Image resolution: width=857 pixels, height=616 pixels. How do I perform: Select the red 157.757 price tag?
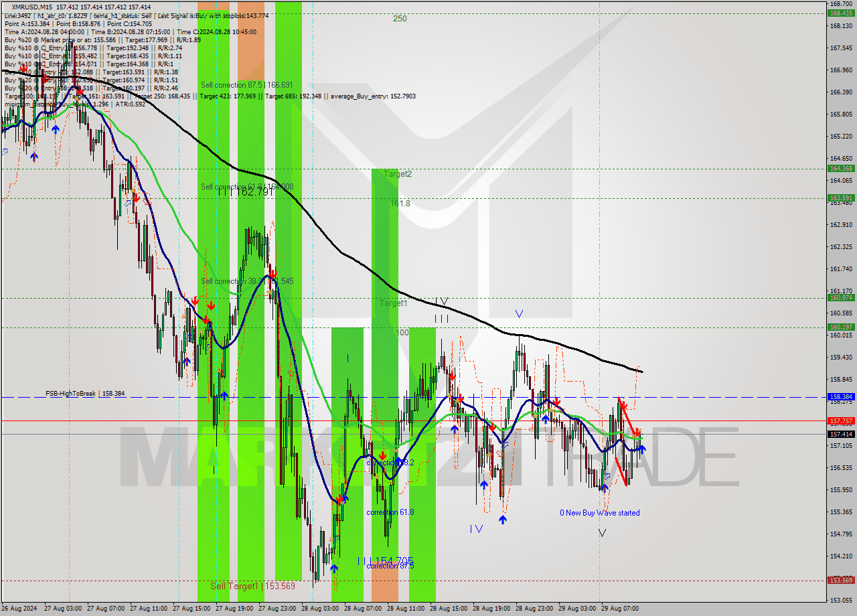tap(841, 421)
